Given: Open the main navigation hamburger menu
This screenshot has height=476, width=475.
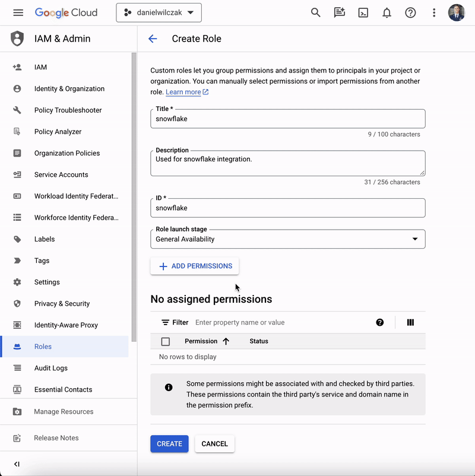Looking at the screenshot, I should [x=18, y=12].
